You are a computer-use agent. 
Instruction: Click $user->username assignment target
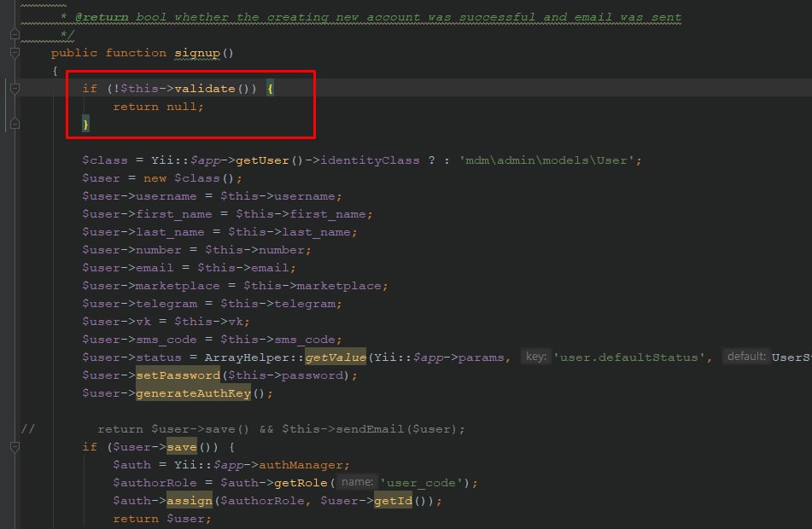[x=139, y=196]
